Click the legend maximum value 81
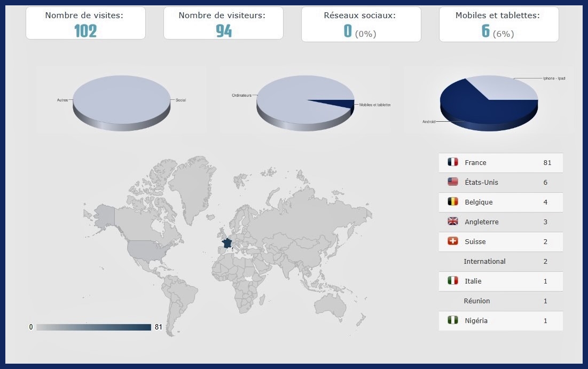The height and width of the screenshot is (369, 588). [158, 327]
